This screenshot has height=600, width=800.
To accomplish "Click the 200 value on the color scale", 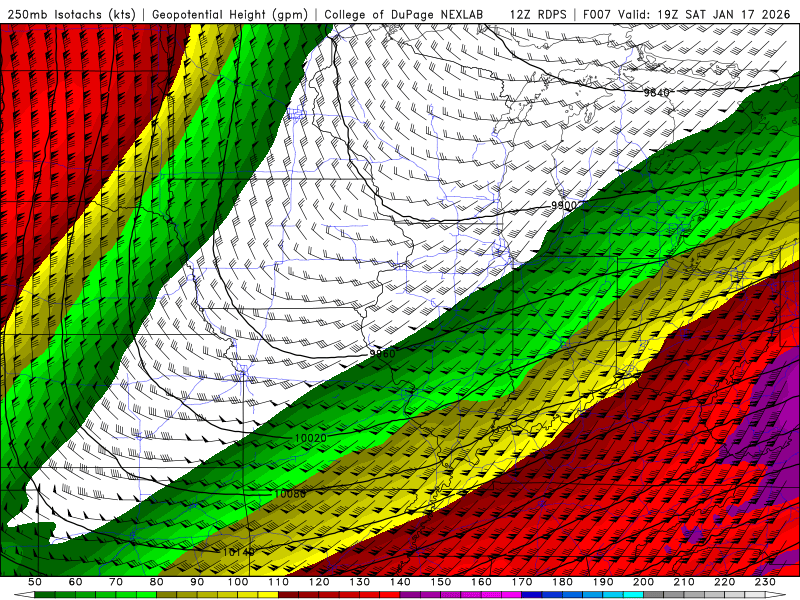I will pos(643,582).
